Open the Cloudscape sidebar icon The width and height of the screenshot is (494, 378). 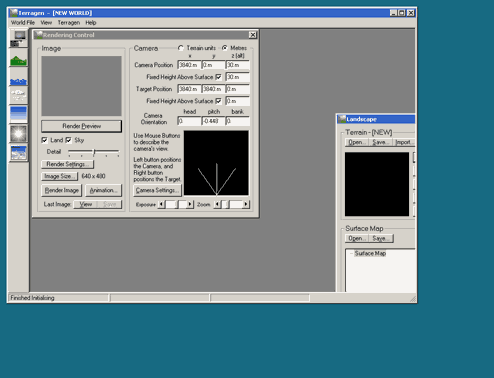(x=18, y=95)
